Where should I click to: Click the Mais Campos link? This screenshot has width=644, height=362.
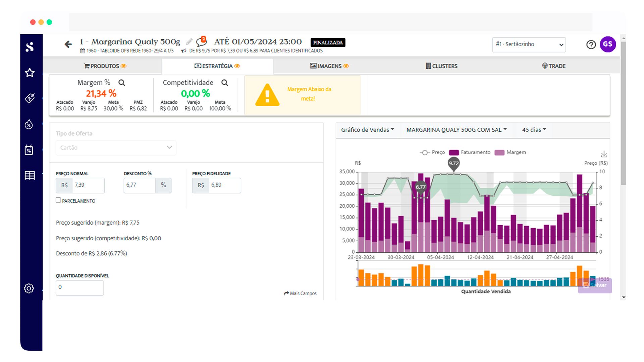(300, 293)
